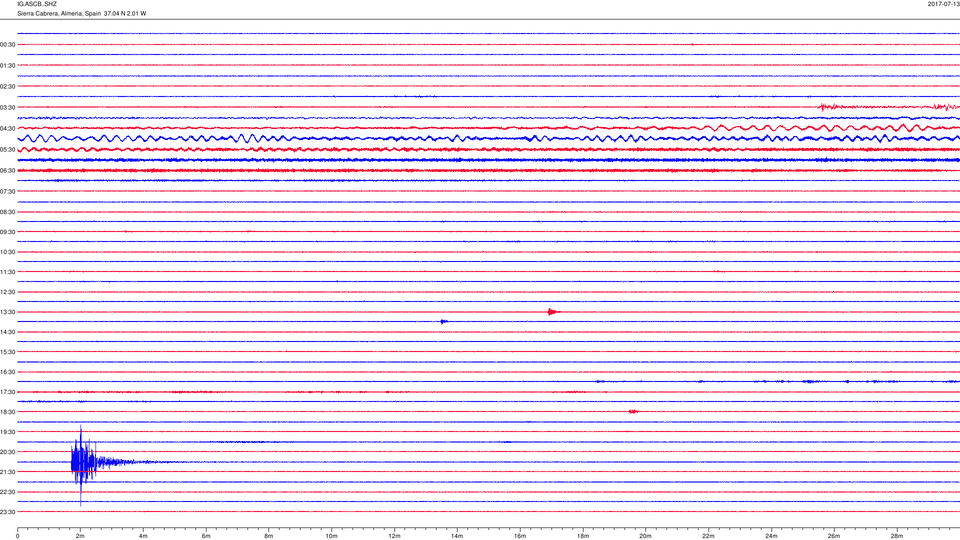Select the 19:30 time label
This screenshot has height=540, width=960.
[x=8, y=432]
